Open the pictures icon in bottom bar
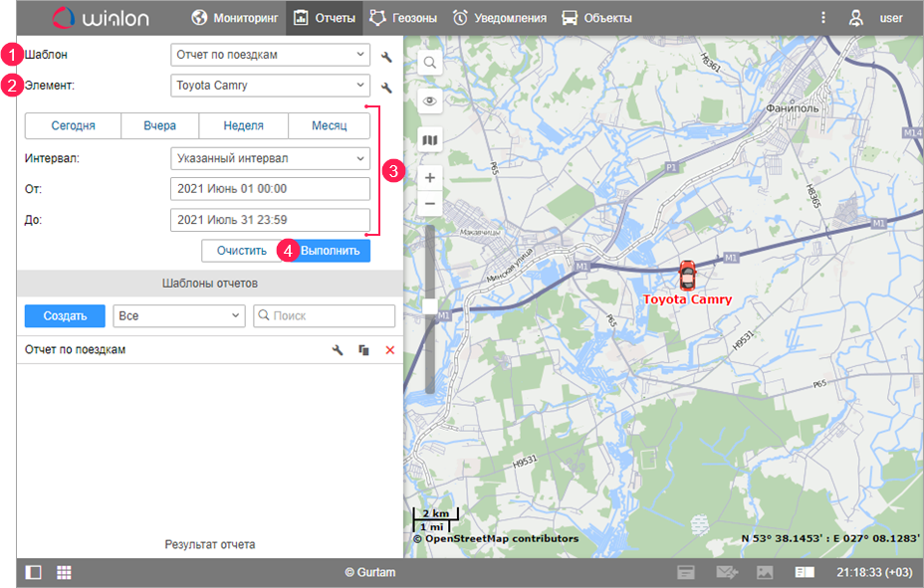 [x=765, y=572]
